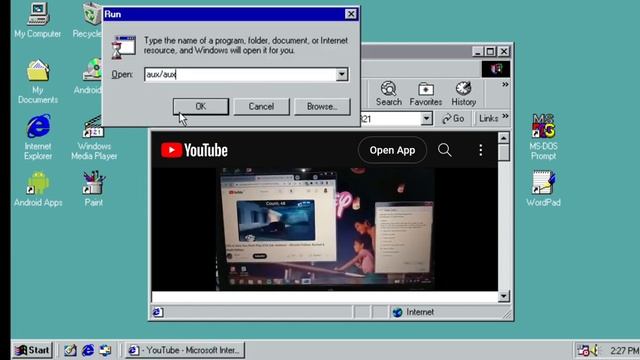Click the browser scrollbar up arrow
This screenshot has width=640, height=360.
point(504,138)
